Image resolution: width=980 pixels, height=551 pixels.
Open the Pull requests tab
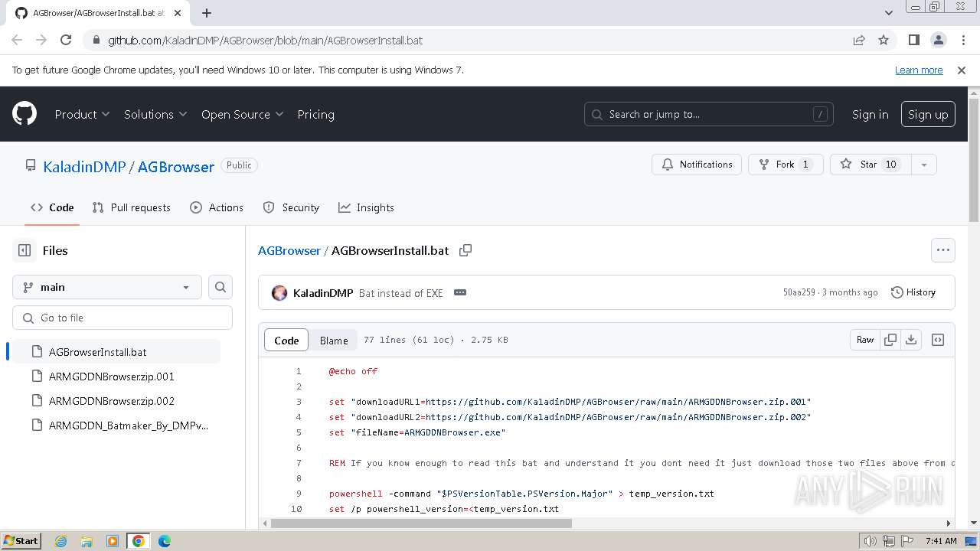[131, 207]
